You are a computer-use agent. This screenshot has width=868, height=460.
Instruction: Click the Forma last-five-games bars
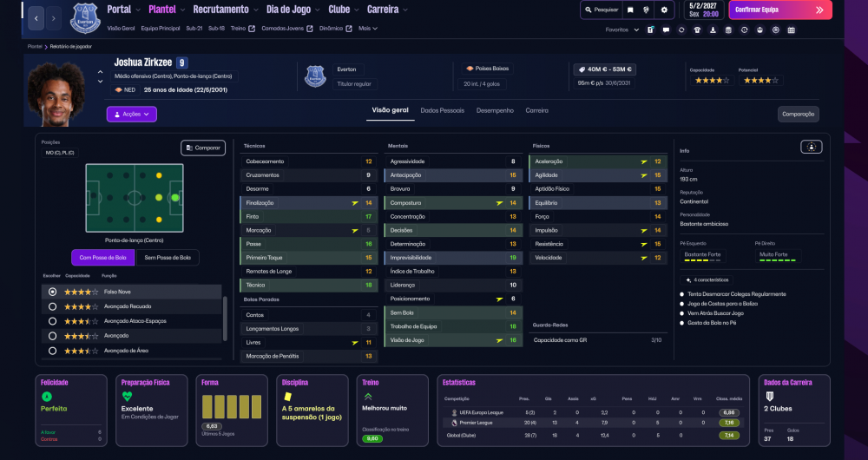click(x=232, y=406)
